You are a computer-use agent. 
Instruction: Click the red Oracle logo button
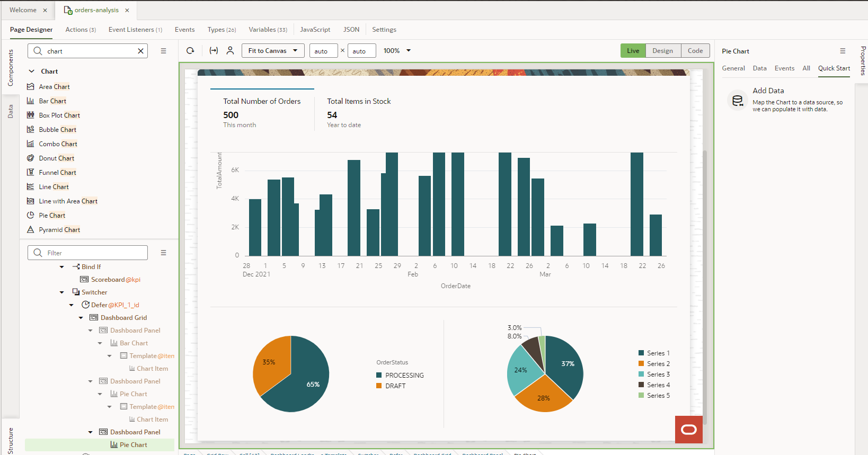[689, 430]
